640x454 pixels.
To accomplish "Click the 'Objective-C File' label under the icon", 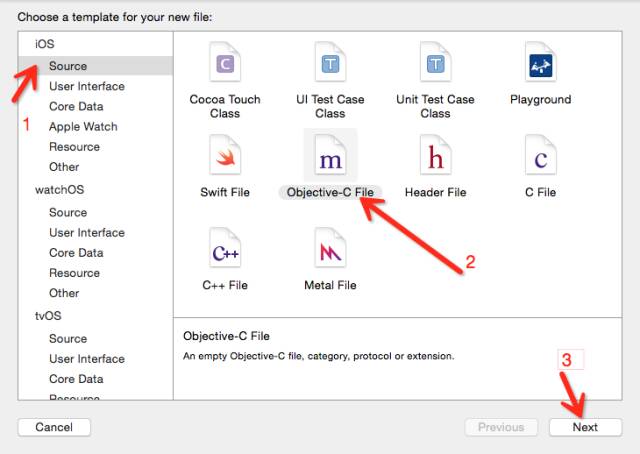I will tap(330, 192).
